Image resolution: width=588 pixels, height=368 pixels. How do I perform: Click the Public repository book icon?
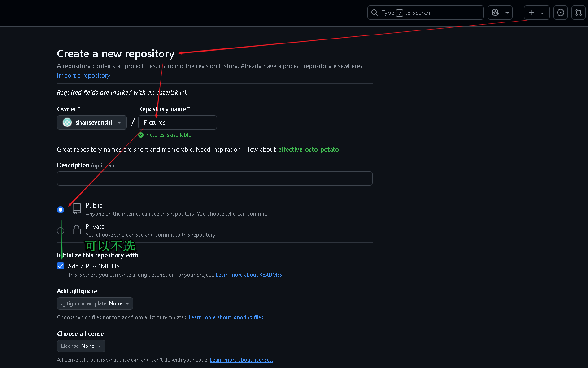77,208
